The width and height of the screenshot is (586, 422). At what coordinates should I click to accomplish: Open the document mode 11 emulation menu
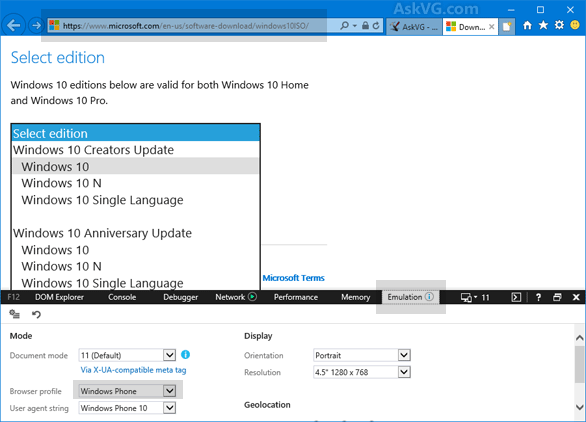click(475, 298)
